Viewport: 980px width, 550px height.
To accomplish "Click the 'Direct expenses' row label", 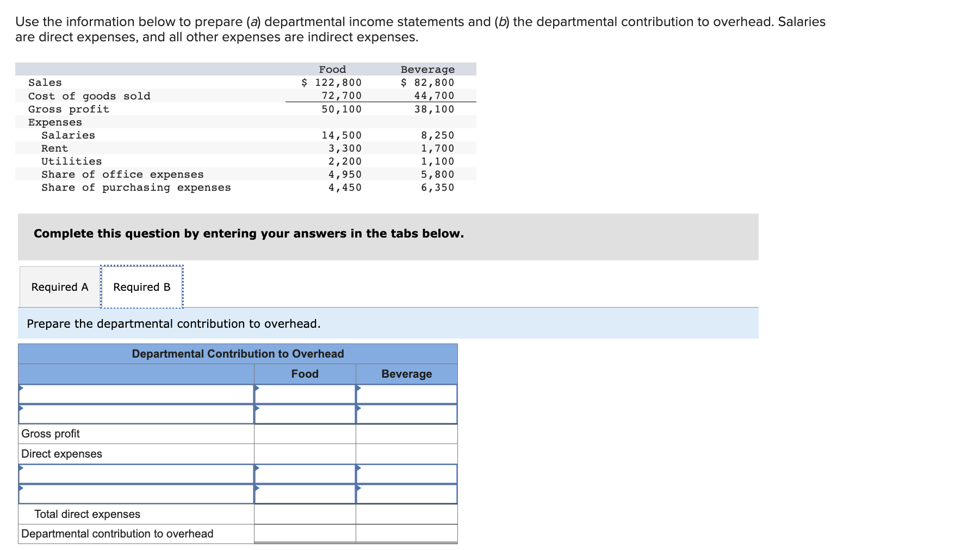I will (61, 454).
